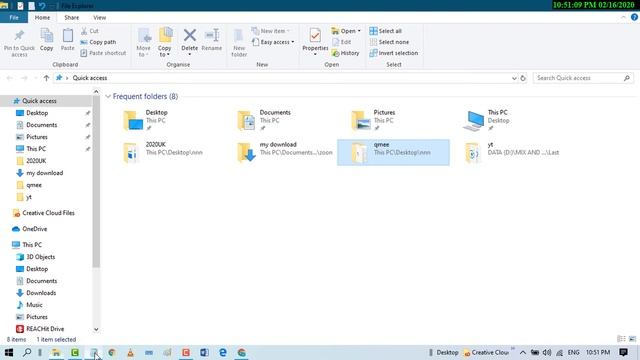Switch to details view in status bar

click(621, 339)
